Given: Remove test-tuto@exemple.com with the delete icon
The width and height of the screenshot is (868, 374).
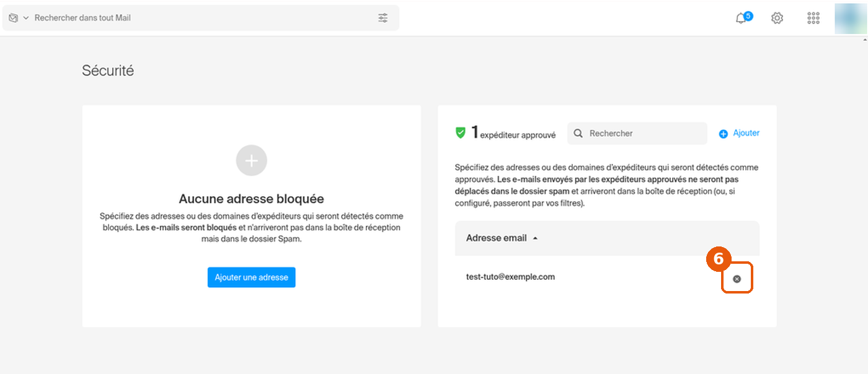Looking at the screenshot, I should tap(737, 279).
